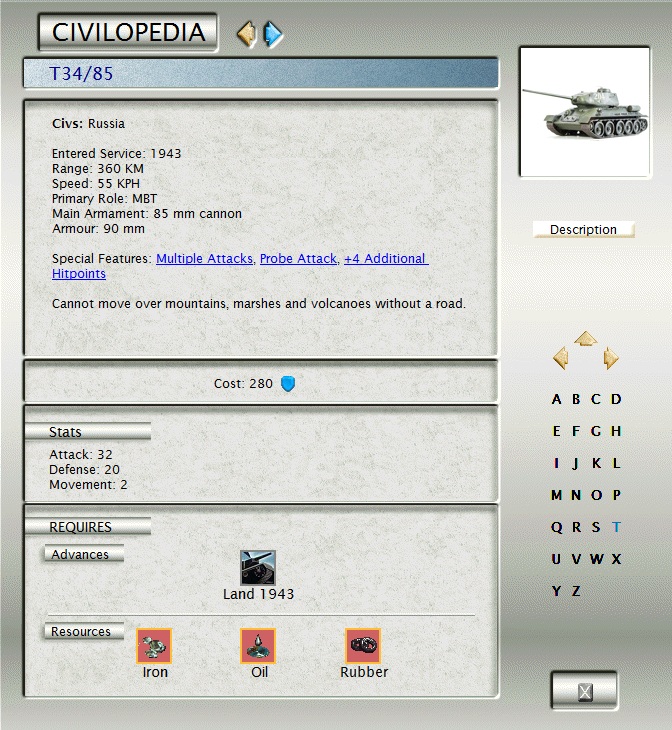The width and height of the screenshot is (672, 730).
Task: Jump to letter A in the index
Action: [x=557, y=399]
